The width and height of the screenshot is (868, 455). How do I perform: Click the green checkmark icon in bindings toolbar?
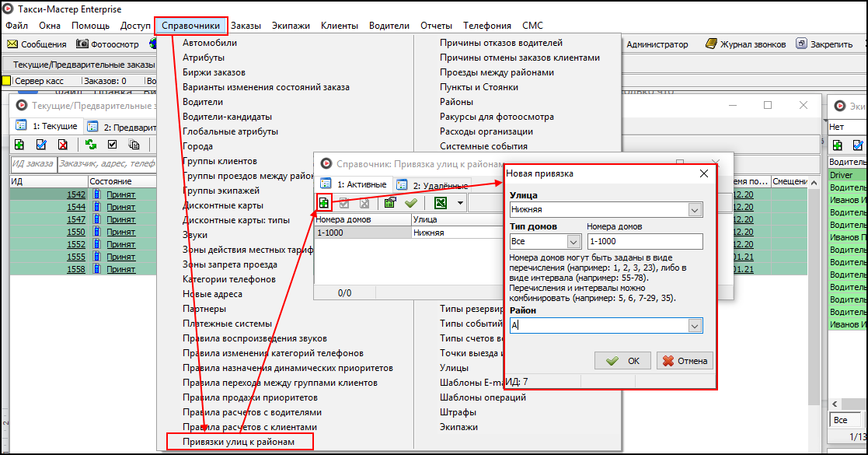pyautogui.click(x=411, y=203)
